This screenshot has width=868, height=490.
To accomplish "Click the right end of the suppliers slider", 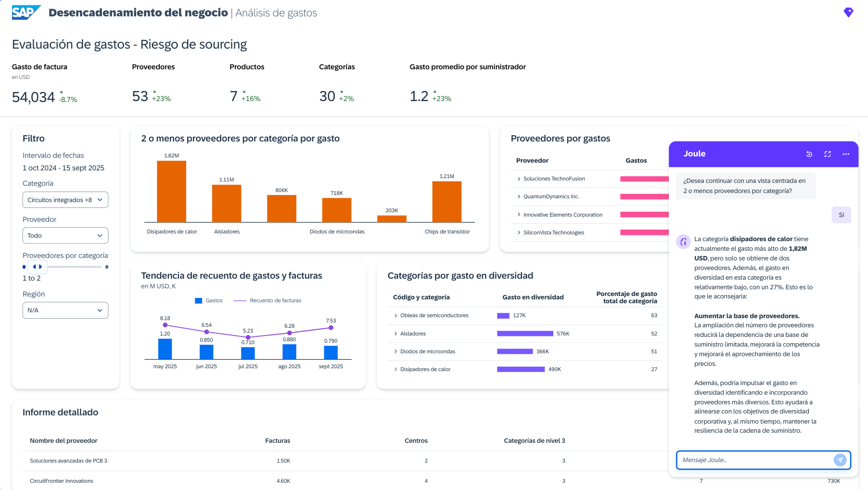I will (107, 267).
